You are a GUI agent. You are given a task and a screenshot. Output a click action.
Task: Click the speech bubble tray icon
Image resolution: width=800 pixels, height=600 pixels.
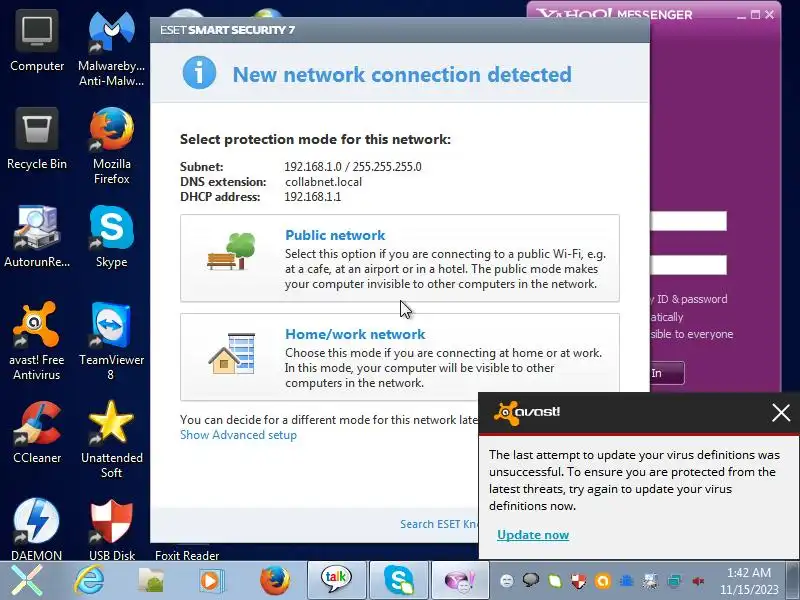point(531,580)
